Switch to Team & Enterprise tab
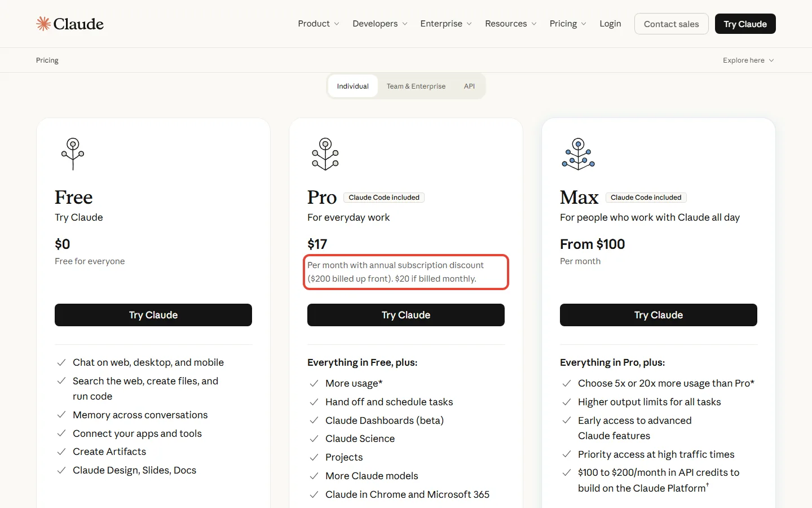Image resolution: width=812 pixels, height=508 pixels. [416, 86]
